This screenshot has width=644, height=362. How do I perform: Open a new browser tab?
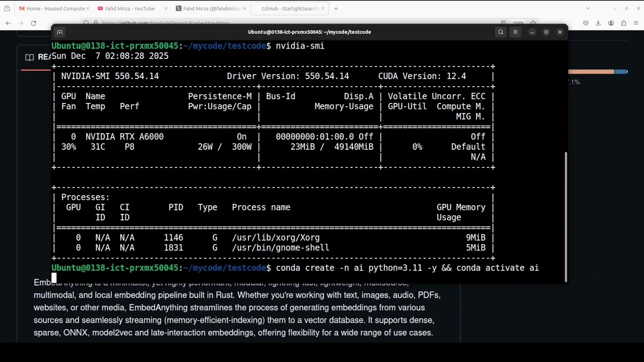[x=336, y=8]
